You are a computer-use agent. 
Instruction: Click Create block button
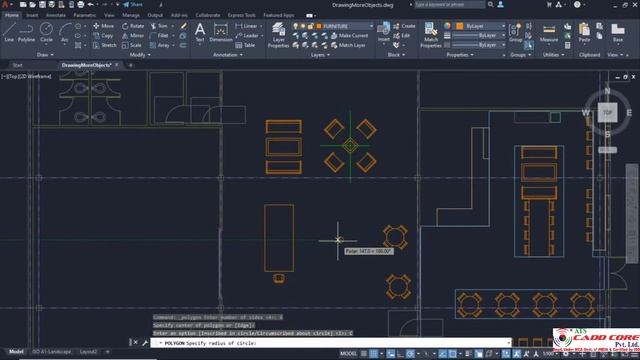(404, 26)
